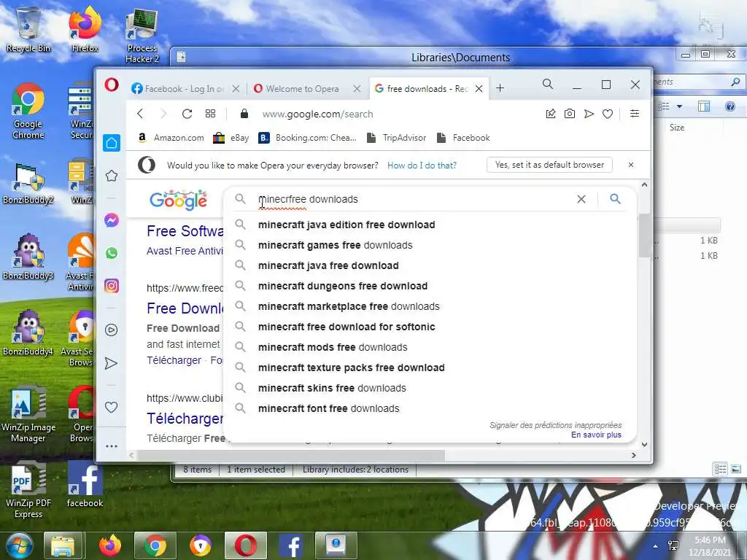Switch to the Facebook - Log In tab
The image size is (747, 560).
pyautogui.click(x=184, y=88)
